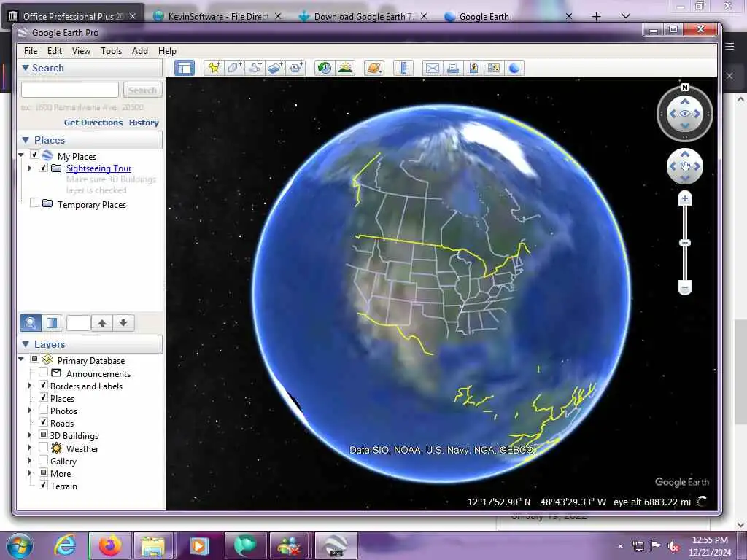Open Firefox from the taskbar
The width and height of the screenshot is (747, 560).
click(110, 545)
